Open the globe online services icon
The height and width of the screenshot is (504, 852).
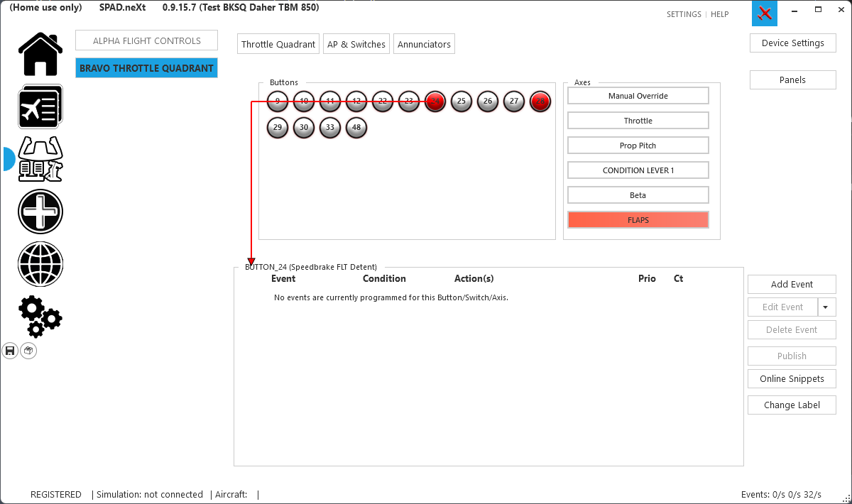[x=40, y=264]
